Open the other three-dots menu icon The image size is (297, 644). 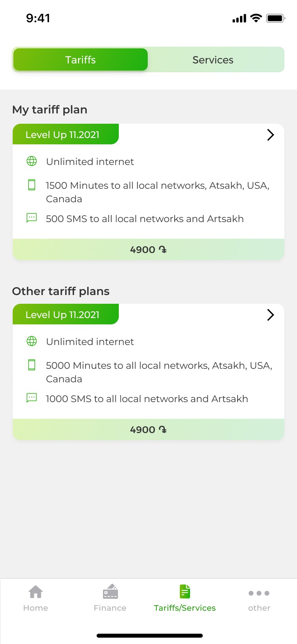pyautogui.click(x=259, y=593)
